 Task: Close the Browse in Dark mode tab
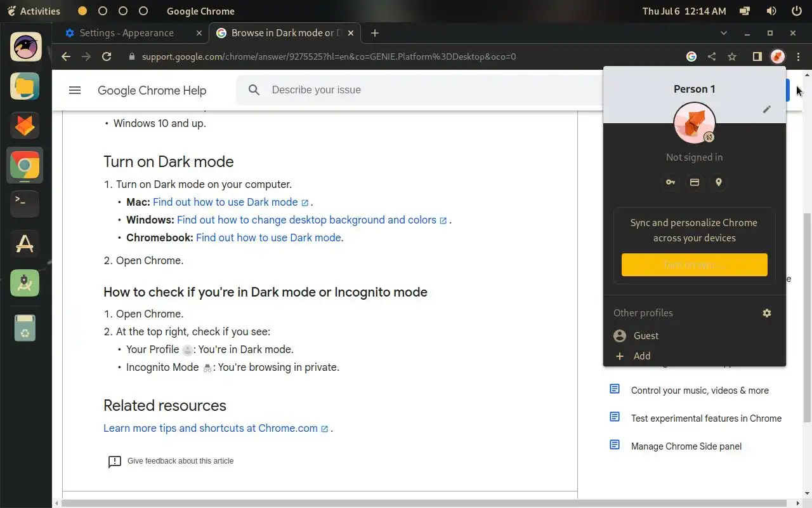click(x=351, y=33)
